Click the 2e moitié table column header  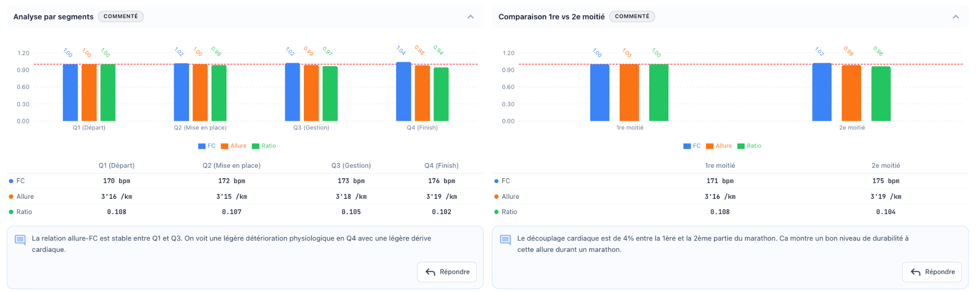(x=886, y=165)
